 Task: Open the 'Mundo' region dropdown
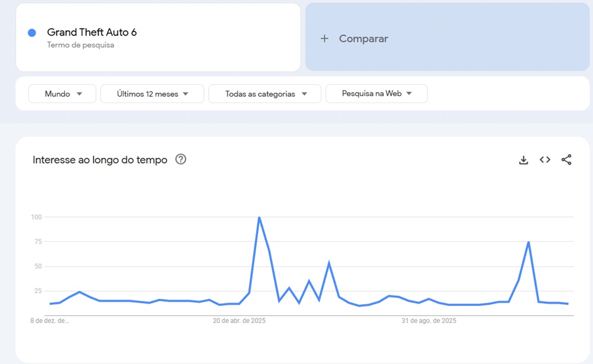62,94
